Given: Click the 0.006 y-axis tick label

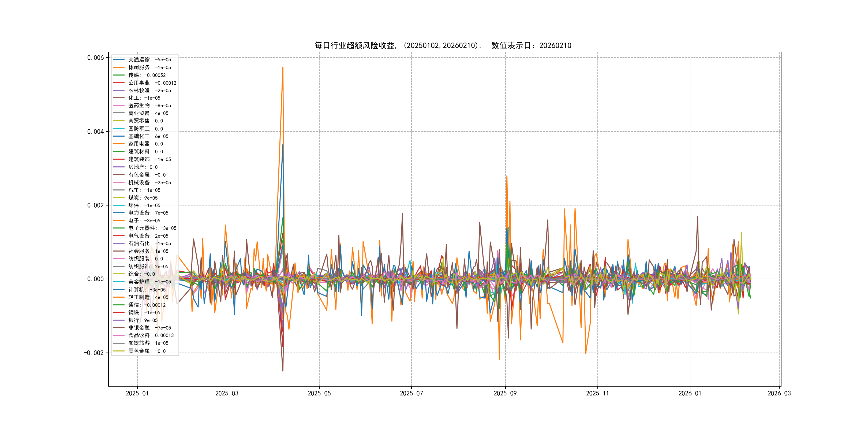Looking at the screenshot, I should 95,58.
